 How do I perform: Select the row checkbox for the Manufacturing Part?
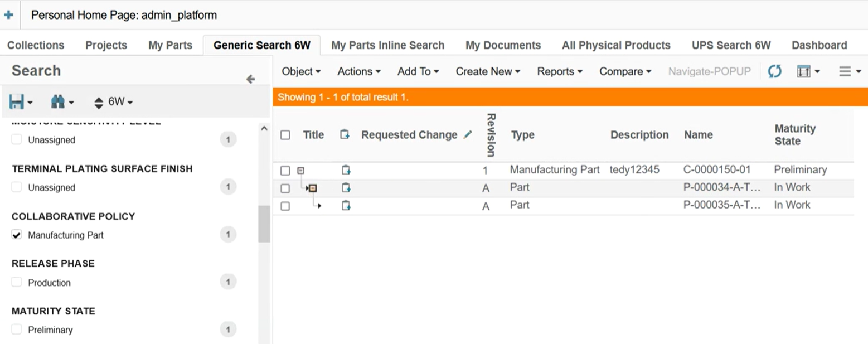285,171
